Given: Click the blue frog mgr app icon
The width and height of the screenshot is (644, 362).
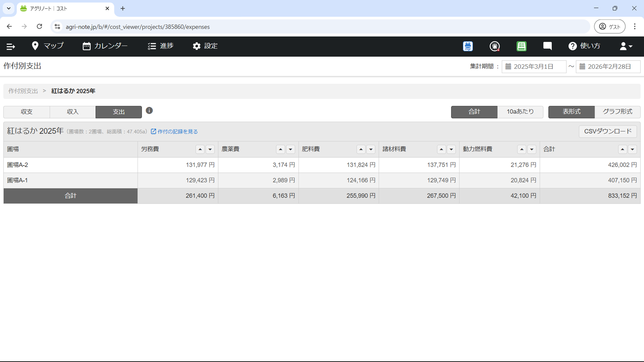Looking at the screenshot, I should pyautogui.click(x=468, y=46).
